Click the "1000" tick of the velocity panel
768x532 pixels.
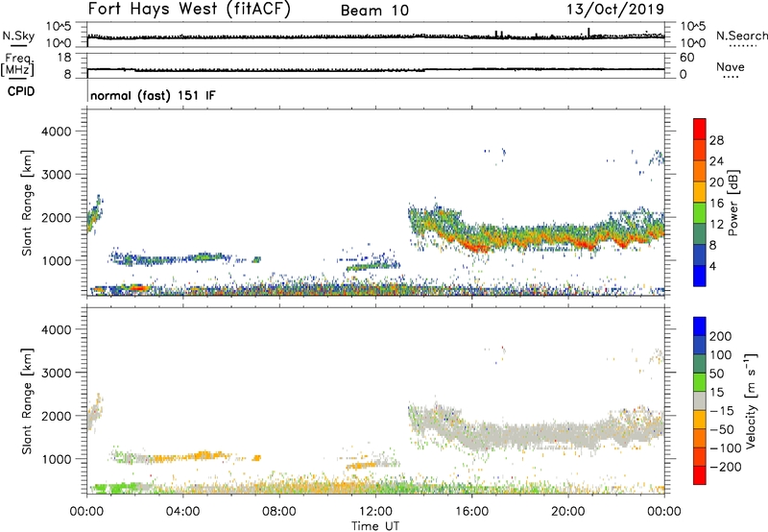[56, 459]
